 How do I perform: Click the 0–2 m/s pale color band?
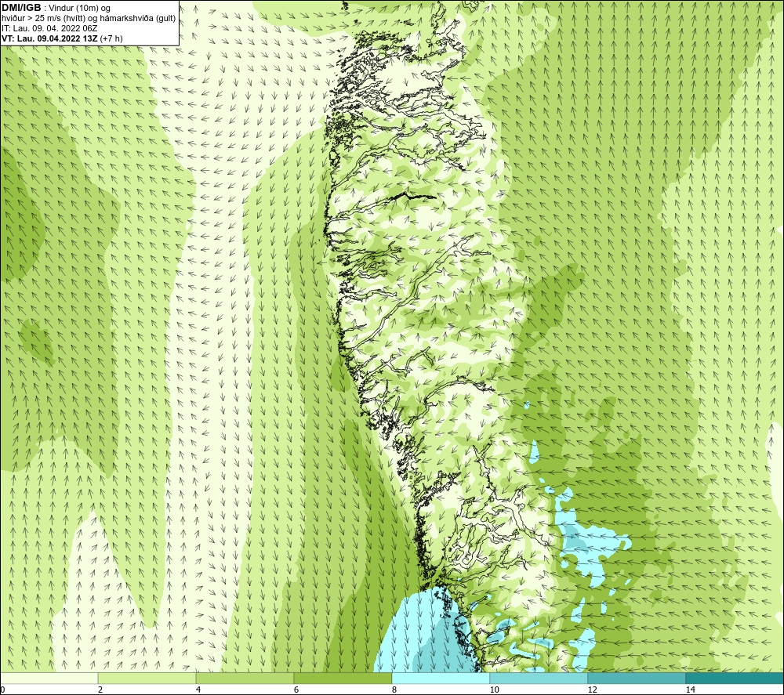(x=49, y=678)
